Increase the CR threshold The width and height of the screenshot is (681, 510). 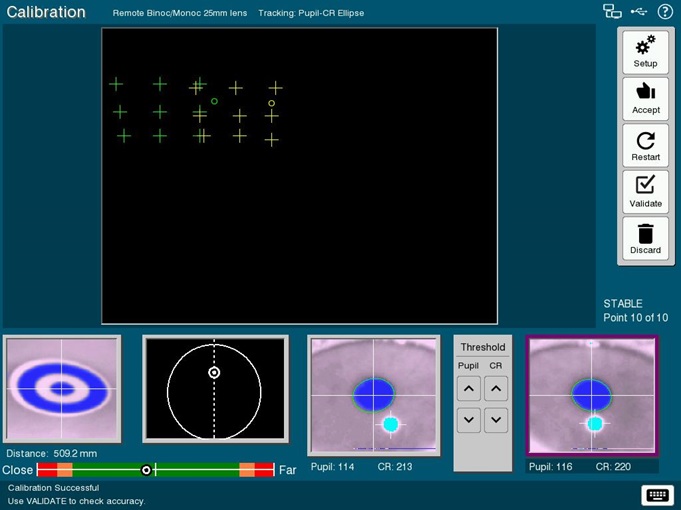496,388
